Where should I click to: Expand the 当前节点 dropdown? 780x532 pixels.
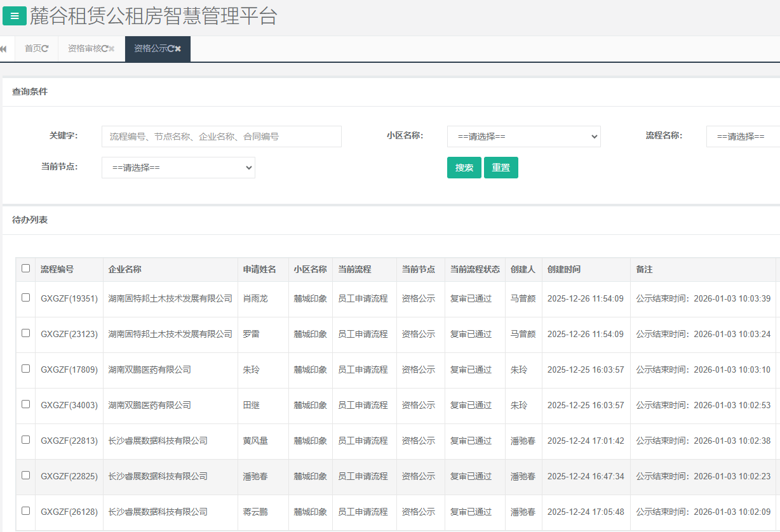coord(178,168)
